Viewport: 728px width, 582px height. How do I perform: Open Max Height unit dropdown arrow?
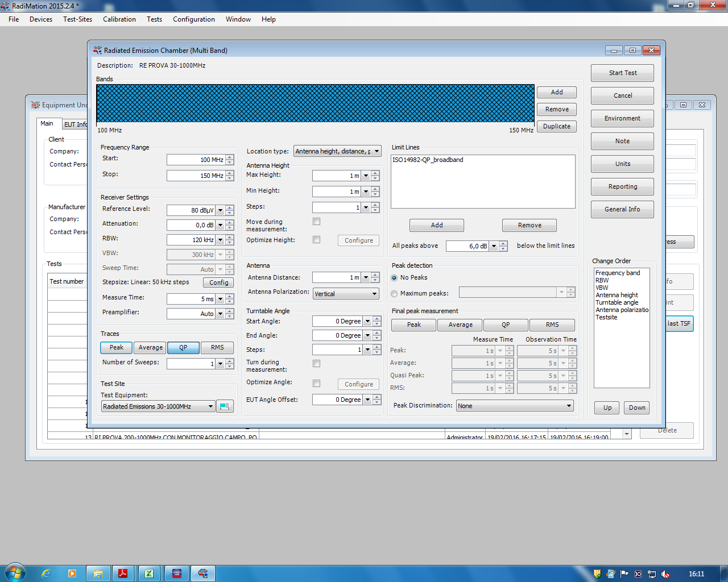(x=366, y=176)
